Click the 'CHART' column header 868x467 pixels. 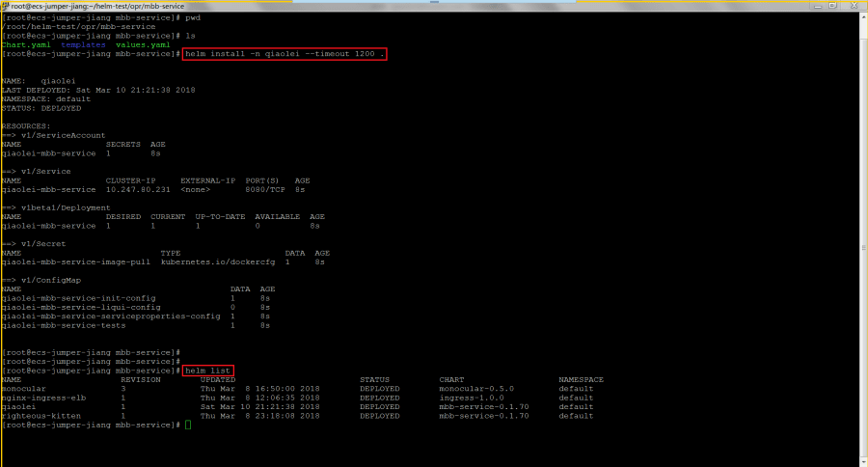(x=451, y=379)
